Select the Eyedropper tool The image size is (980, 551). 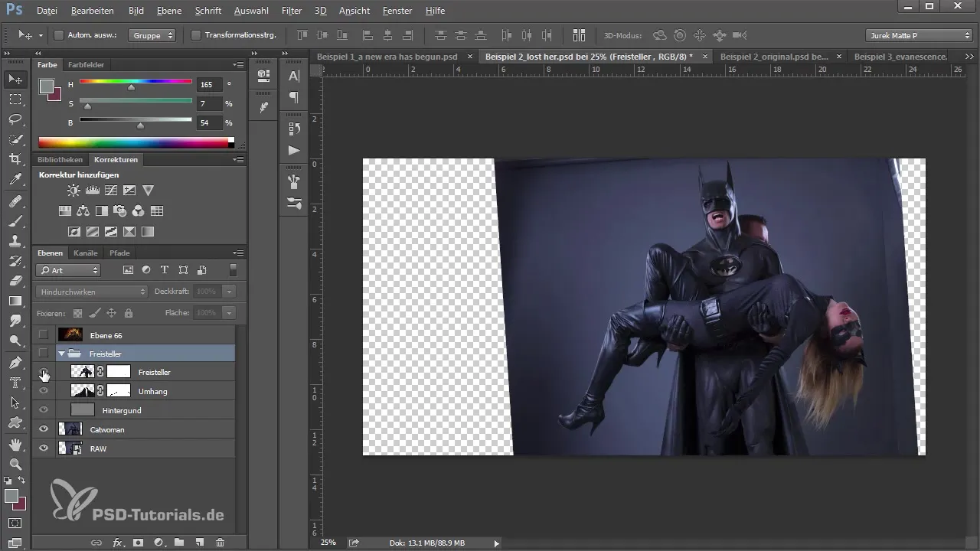15,179
